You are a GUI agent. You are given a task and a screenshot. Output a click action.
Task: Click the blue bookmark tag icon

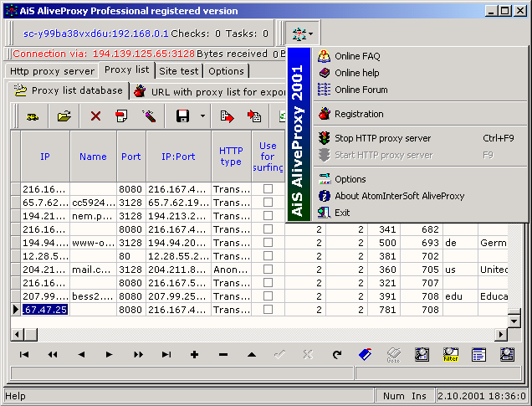(x=365, y=355)
